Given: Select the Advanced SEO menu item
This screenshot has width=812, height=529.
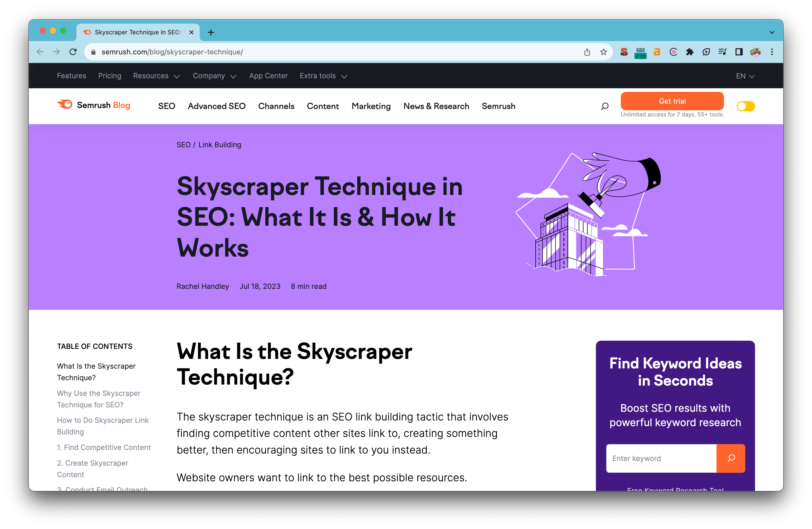Looking at the screenshot, I should (217, 106).
